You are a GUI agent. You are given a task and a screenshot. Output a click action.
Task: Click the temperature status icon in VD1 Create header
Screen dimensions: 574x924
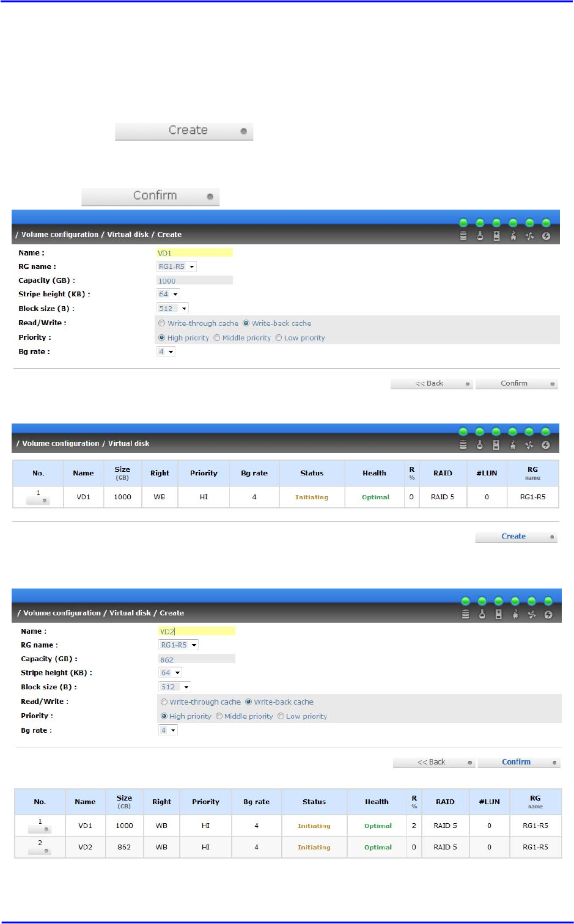pos(480,236)
